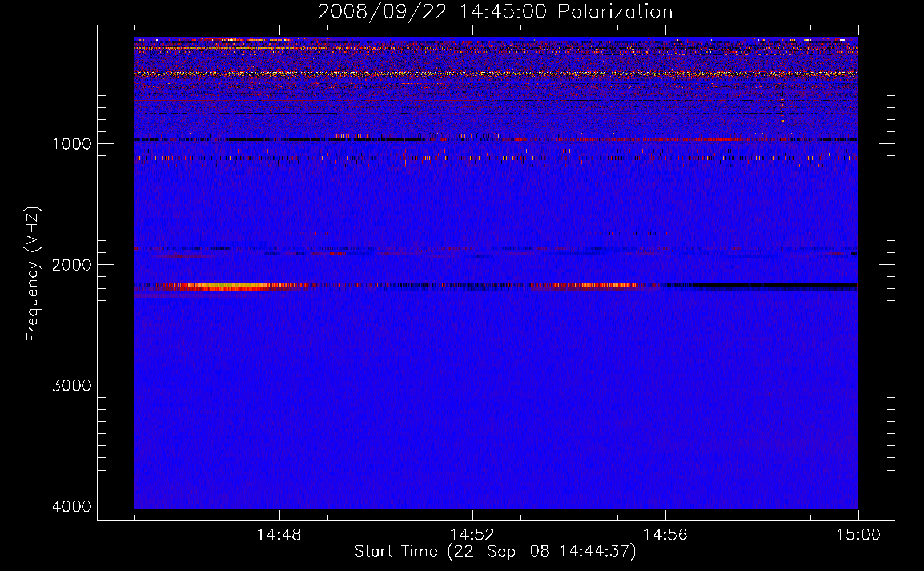Viewport: 924px width, 571px height.
Task: Click the 3000 frequency tick label
Action: pos(71,385)
